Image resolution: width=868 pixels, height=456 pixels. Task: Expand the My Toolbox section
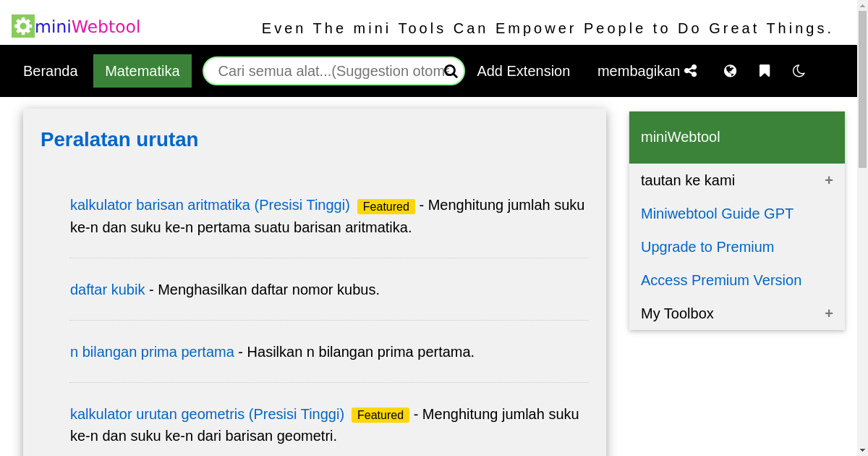coord(829,313)
